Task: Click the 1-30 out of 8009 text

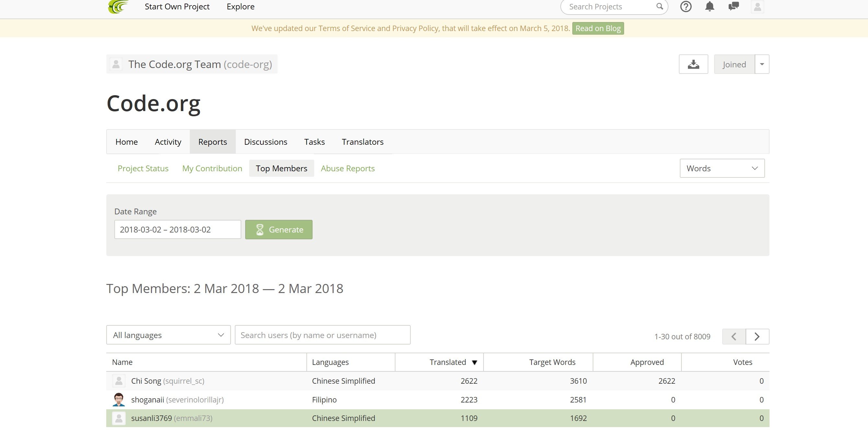Action: click(x=682, y=336)
